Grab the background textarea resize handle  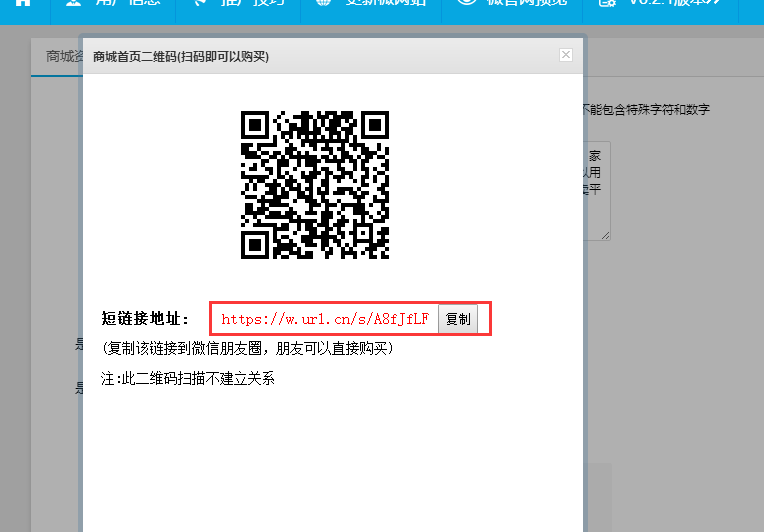pos(605,235)
